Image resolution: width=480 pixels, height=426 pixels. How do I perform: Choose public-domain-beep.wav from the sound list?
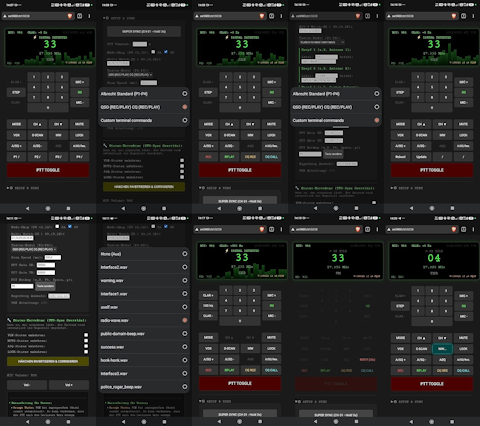144,334
